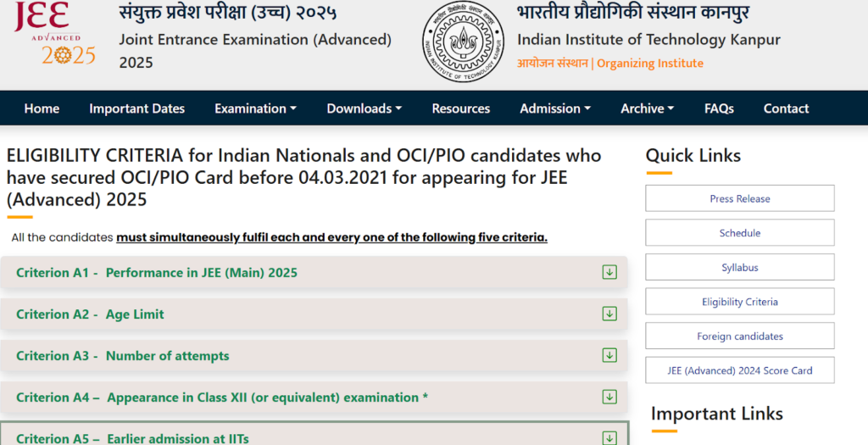Click the Hindi IIT Kanpur institute name
Image resolution: width=868 pixels, height=445 pixels.
click(633, 12)
